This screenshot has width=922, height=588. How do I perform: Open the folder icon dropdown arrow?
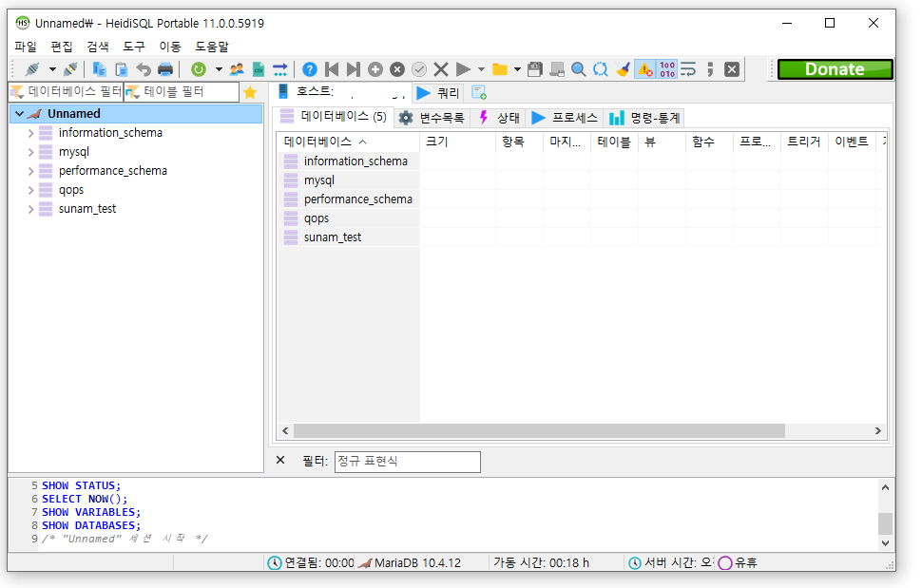[517, 69]
